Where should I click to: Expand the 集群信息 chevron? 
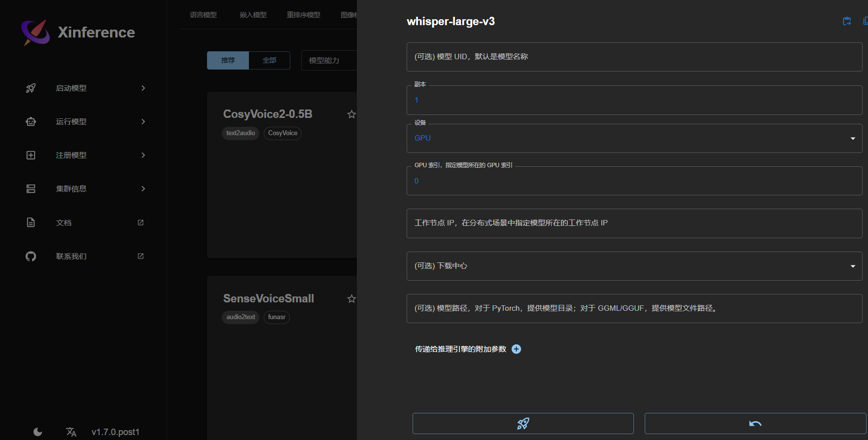pos(143,188)
